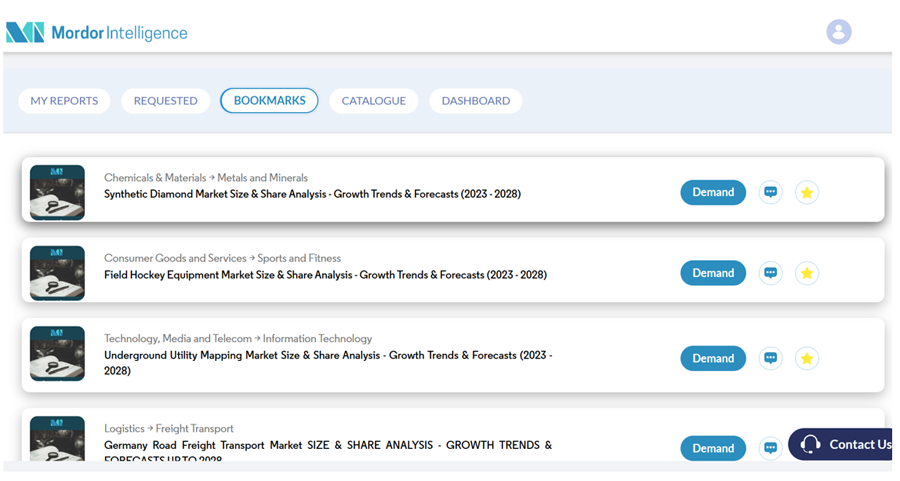Remove bookmark star on Field Hockey Equipment report
The image size is (900, 481).
click(x=807, y=273)
